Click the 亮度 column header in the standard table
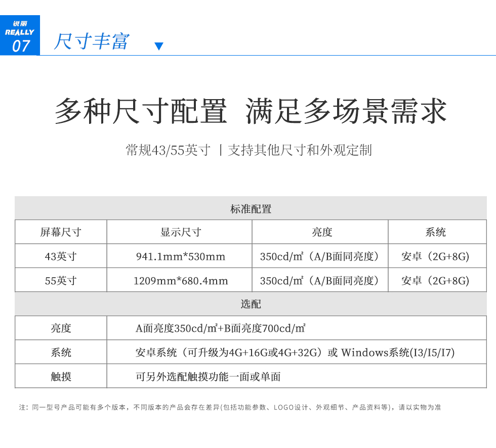 pyautogui.click(x=320, y=232)
